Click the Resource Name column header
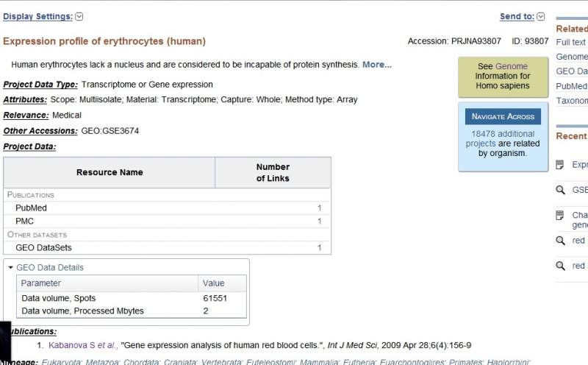The width and height of the screenshot is (588, 365). (x=110, y=172)
